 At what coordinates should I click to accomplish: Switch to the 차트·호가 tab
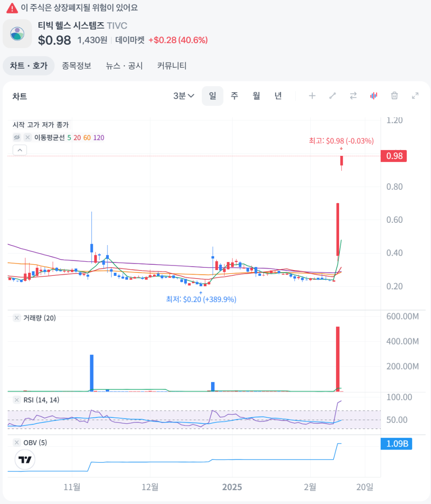click(29, 66)
